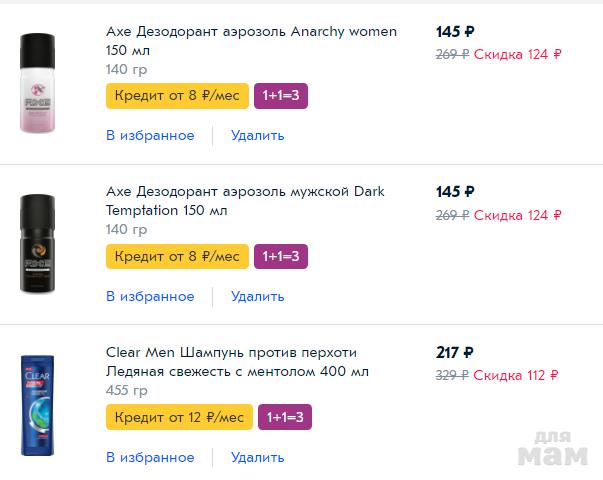Open the black Axe Dark Temptation product photo
This screenshot has height=480, width=603.
coord(38,243)
